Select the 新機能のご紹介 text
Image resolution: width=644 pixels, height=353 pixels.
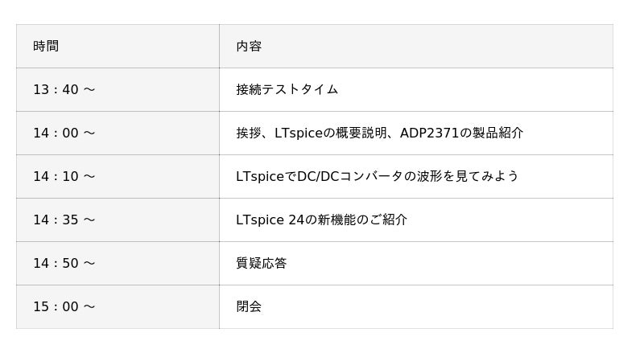357,220
